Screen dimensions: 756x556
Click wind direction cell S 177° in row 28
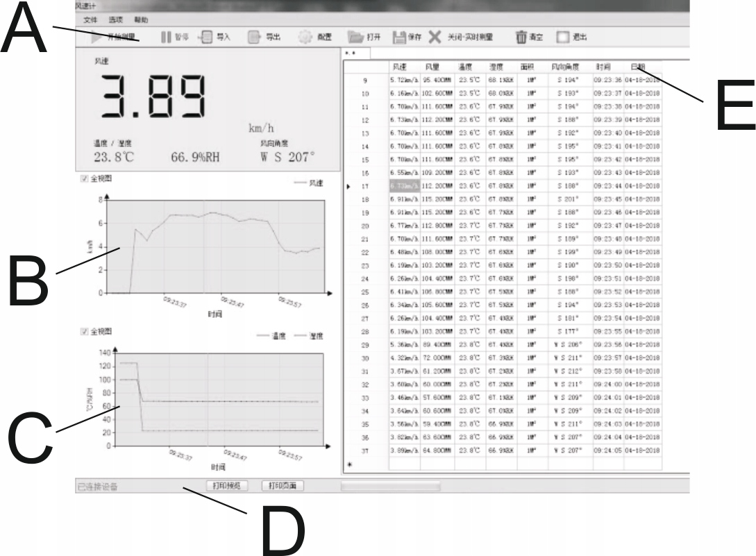571,332
